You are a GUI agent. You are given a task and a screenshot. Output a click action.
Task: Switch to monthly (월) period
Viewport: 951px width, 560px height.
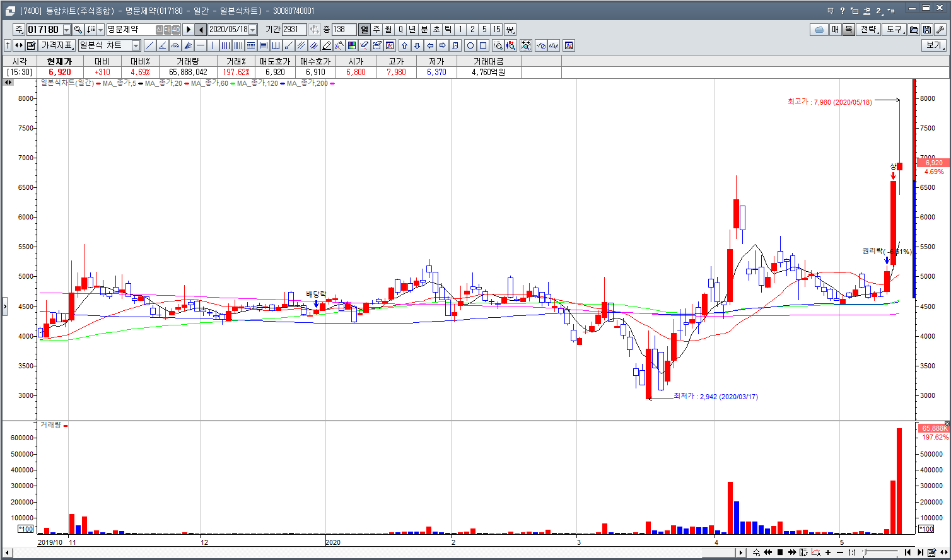tap(388, 30)
